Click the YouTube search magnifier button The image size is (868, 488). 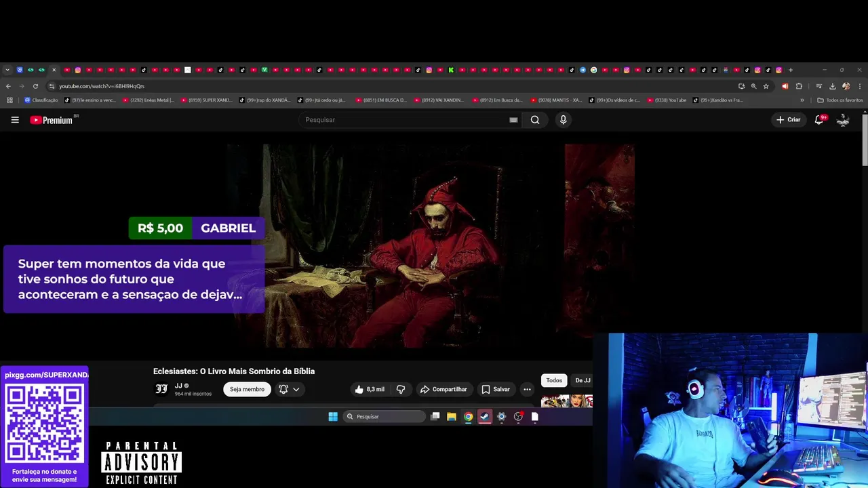pos(535,120)
